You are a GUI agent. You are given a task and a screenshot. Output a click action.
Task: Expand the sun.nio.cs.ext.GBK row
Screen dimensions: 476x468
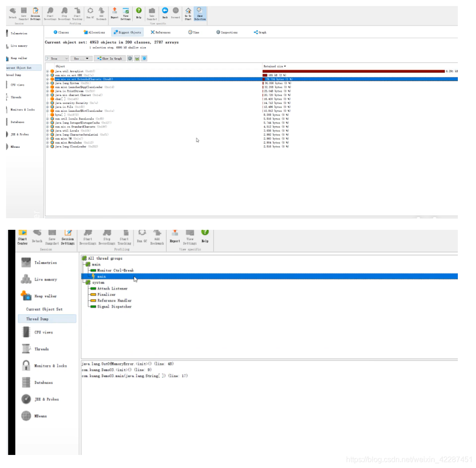tap(48, 75)
